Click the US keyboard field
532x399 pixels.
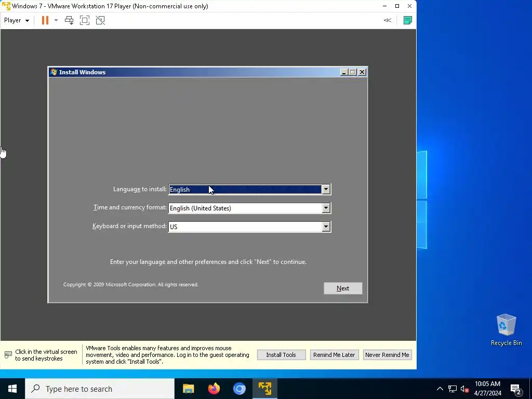(x=245, y=227)
